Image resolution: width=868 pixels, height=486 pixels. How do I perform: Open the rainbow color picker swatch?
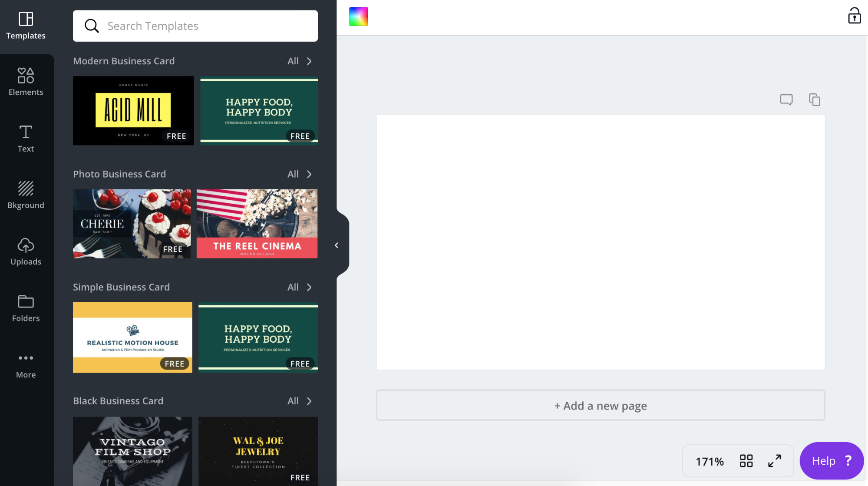point(358,17)
